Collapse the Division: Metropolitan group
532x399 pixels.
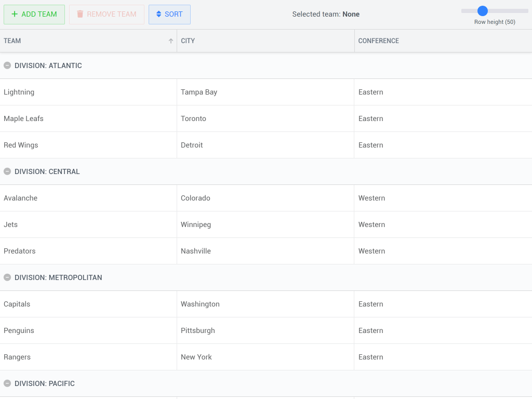coord(7,277)
